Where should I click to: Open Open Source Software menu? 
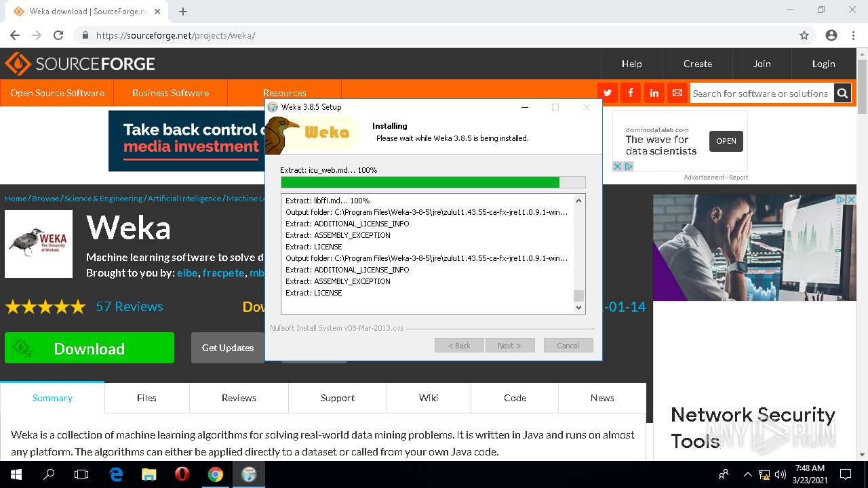click(57, 93)
